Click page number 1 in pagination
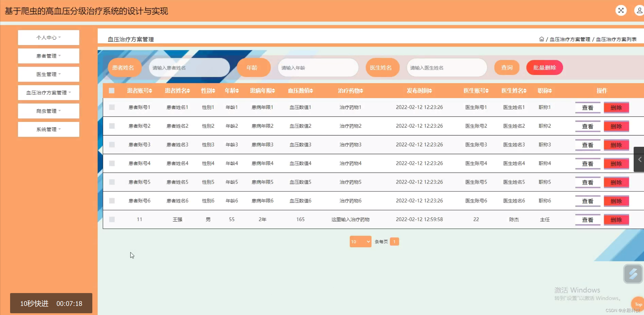 click(x=394, y=242)
